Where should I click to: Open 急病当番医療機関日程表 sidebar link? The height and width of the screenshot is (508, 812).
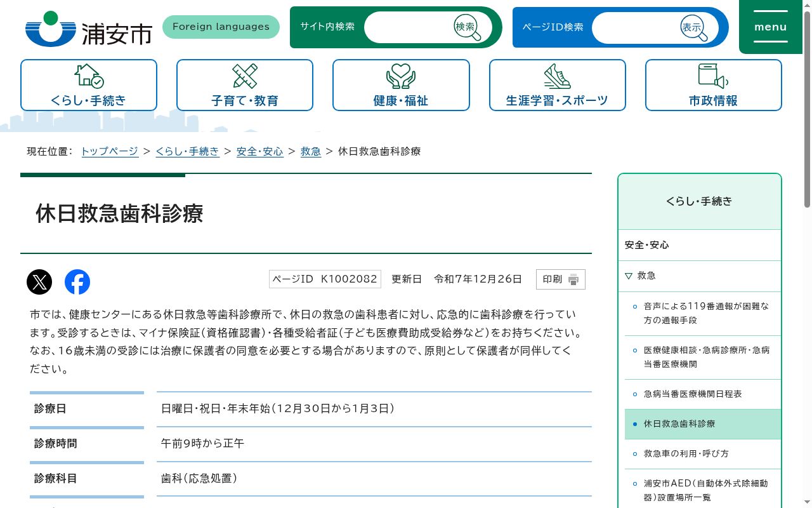tap(693, 394)
